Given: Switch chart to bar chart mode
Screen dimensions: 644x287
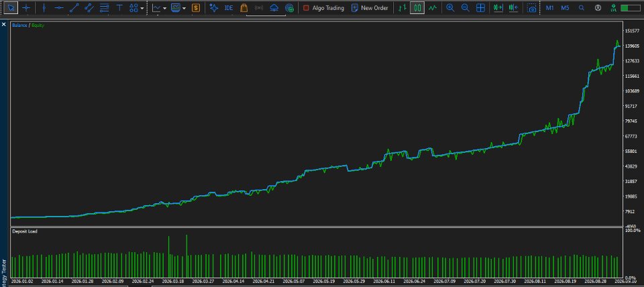Looking at the screenshot, I should [x=403, y=8].
